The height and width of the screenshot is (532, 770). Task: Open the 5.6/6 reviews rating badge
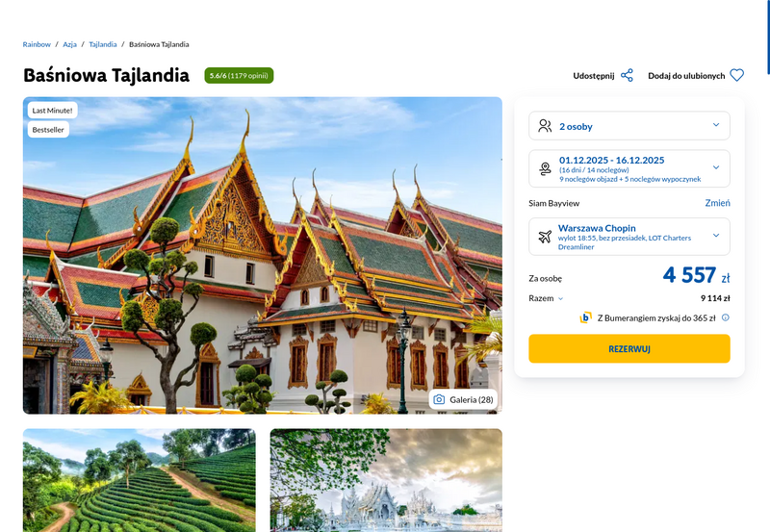coord(239,76)
